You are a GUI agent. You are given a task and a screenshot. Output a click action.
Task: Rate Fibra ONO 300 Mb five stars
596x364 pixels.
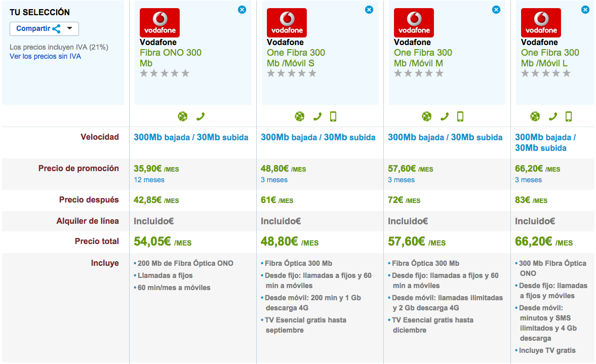[x=185, y=73]
